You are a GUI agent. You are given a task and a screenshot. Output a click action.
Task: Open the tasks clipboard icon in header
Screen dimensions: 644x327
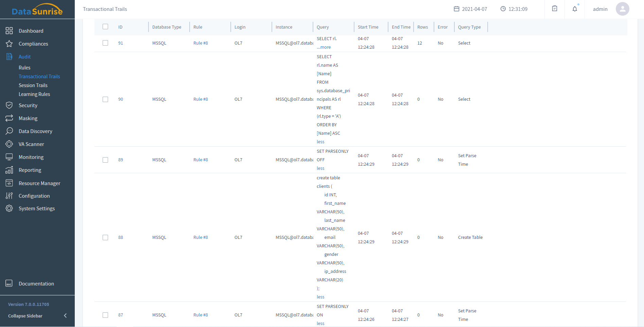(x=555, y=9)
